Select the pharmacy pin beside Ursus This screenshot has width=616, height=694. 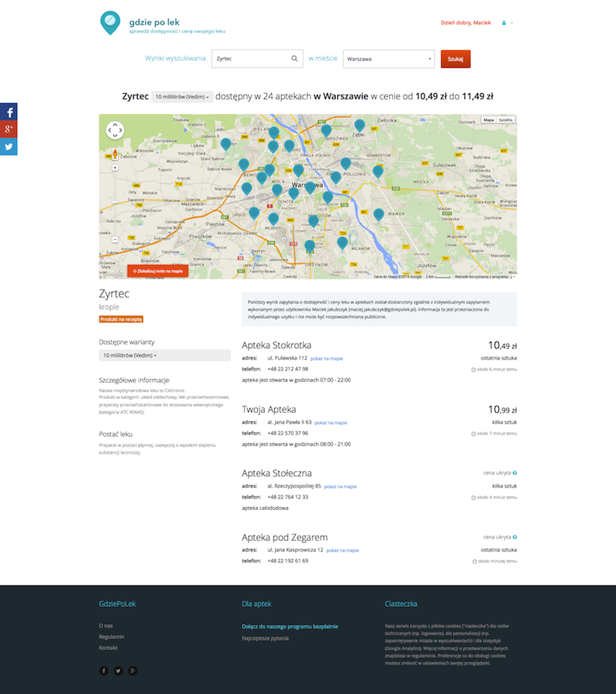(x=254, y=213)
